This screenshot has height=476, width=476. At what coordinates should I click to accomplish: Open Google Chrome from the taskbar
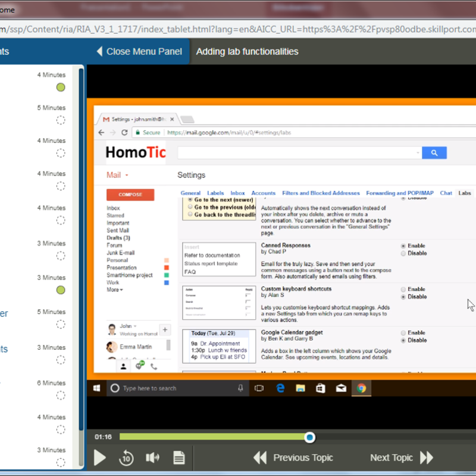coord(361,388)
